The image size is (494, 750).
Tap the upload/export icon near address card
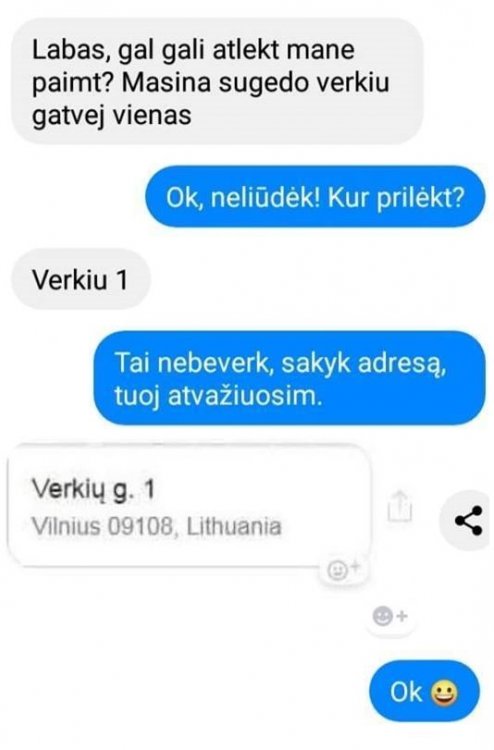point(399,506)
